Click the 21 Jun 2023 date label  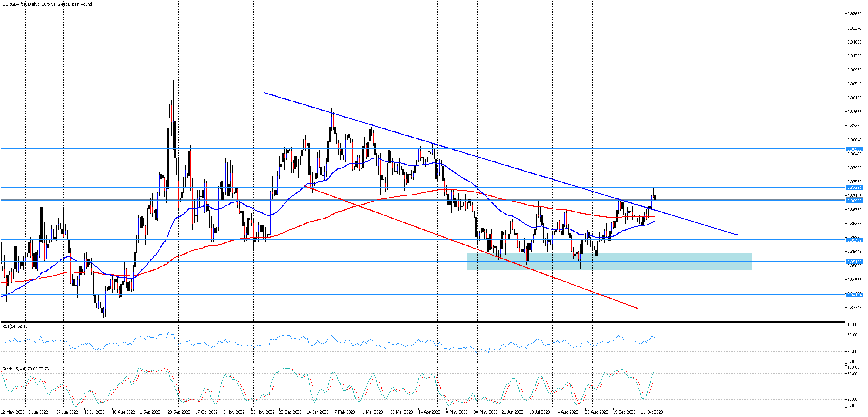tap(512, 412)
